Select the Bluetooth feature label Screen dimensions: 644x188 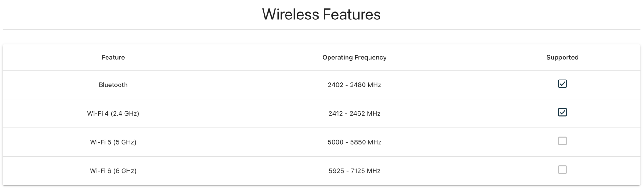click(113, 85)
